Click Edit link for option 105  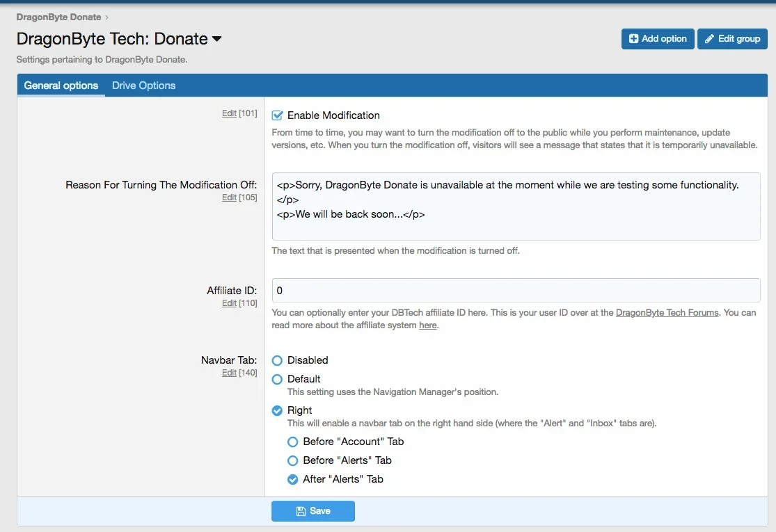click(229, 198)
